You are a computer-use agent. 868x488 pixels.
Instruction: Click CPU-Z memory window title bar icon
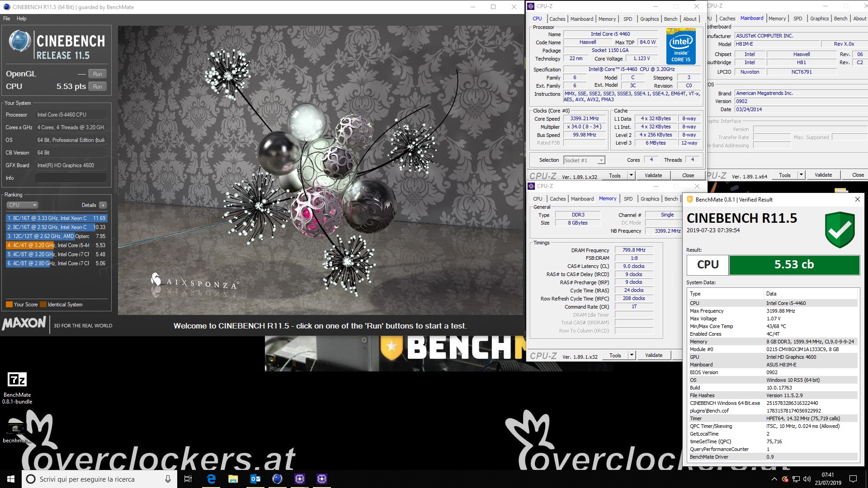click(532, 186)
